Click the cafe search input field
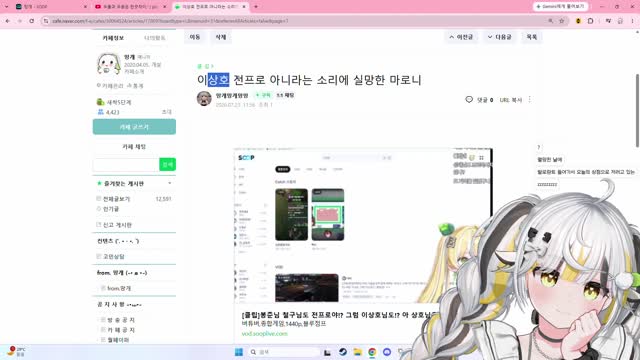The height and width of the screenshot is (360, 640). (x=126, y=164)
